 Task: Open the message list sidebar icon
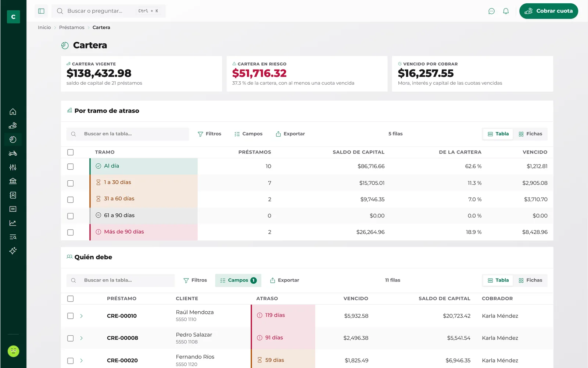point(13,209)
